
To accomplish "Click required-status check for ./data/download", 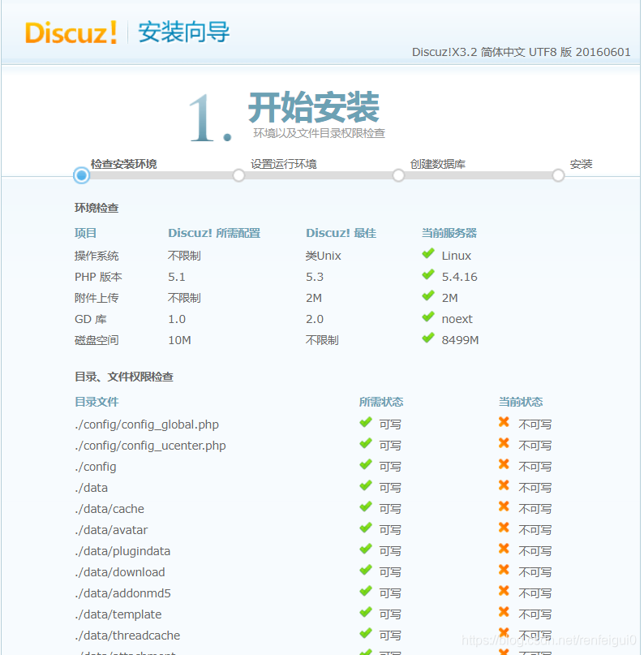I will tap(366, 570).
